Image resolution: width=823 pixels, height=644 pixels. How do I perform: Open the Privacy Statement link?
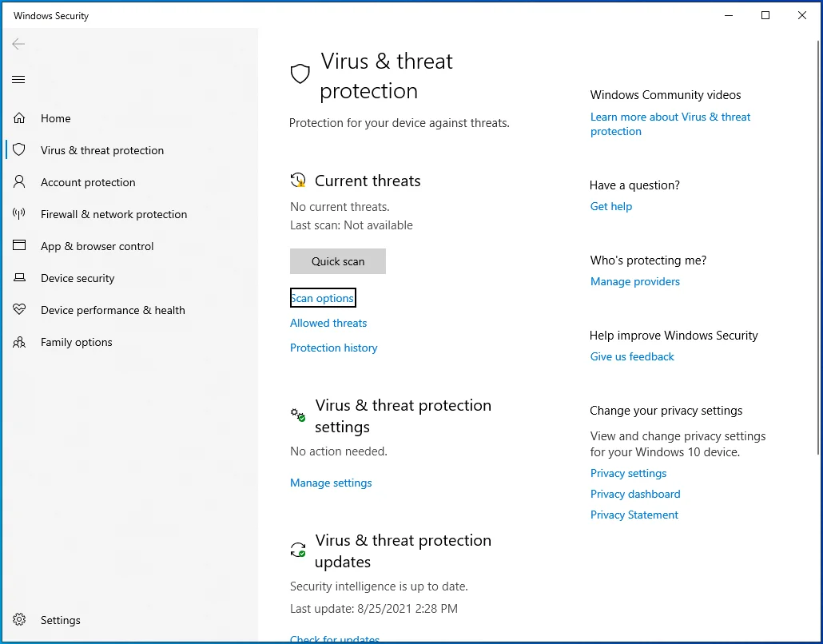pos(634,515)
